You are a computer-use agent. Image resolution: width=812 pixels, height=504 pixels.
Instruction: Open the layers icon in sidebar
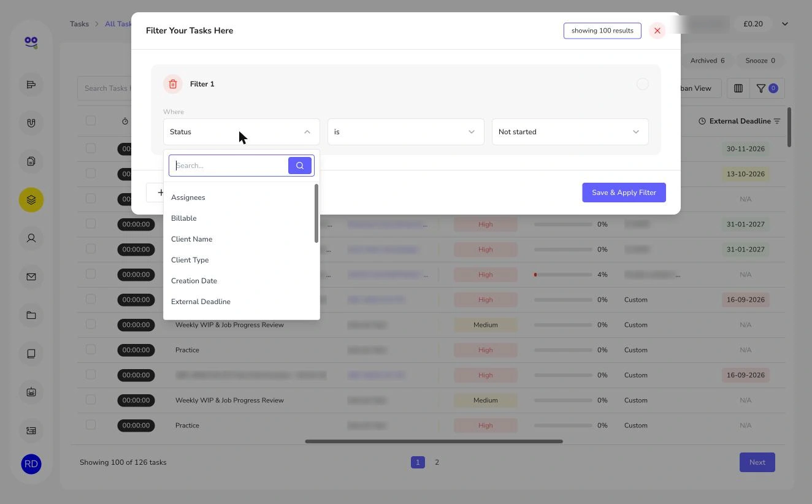[31, 200]
